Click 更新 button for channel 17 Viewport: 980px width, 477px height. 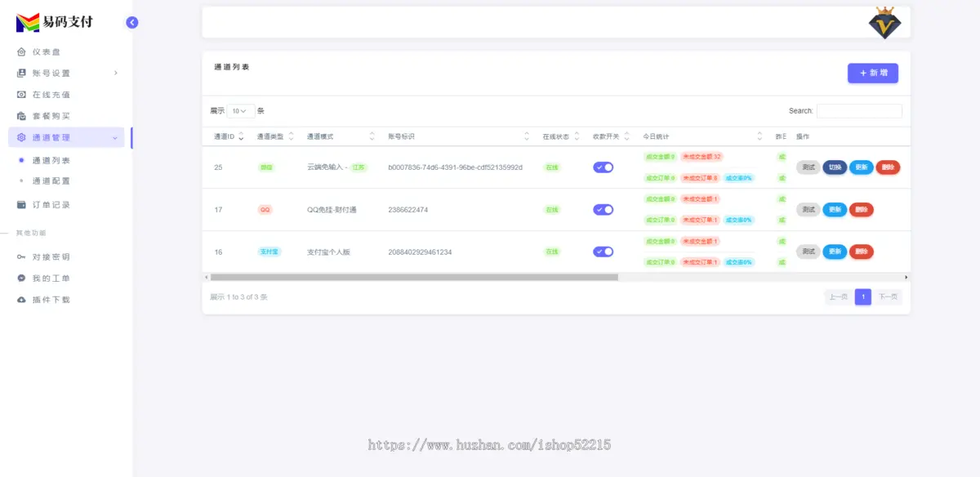point(835,209)
